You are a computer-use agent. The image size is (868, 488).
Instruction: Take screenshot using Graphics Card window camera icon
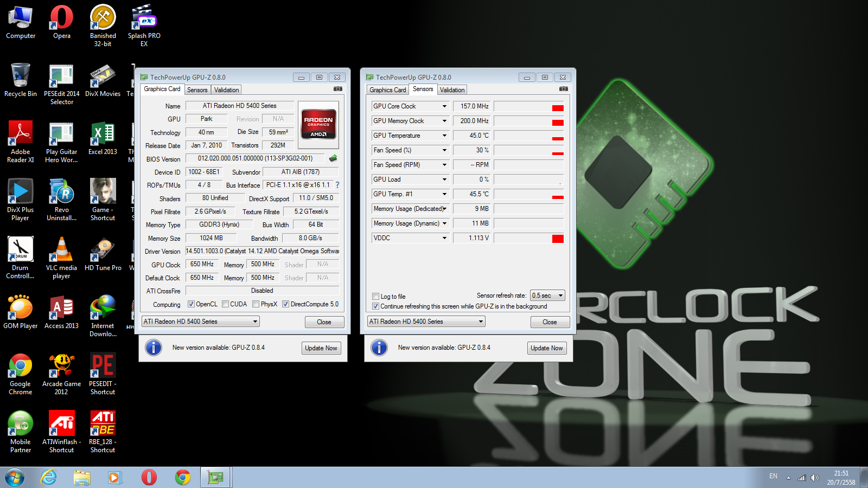click(338, 89)
